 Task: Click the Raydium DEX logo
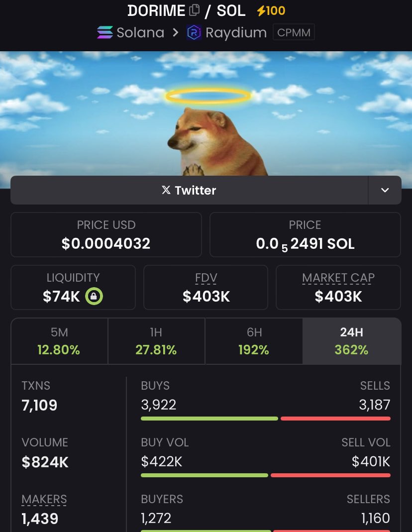(194, 32)
